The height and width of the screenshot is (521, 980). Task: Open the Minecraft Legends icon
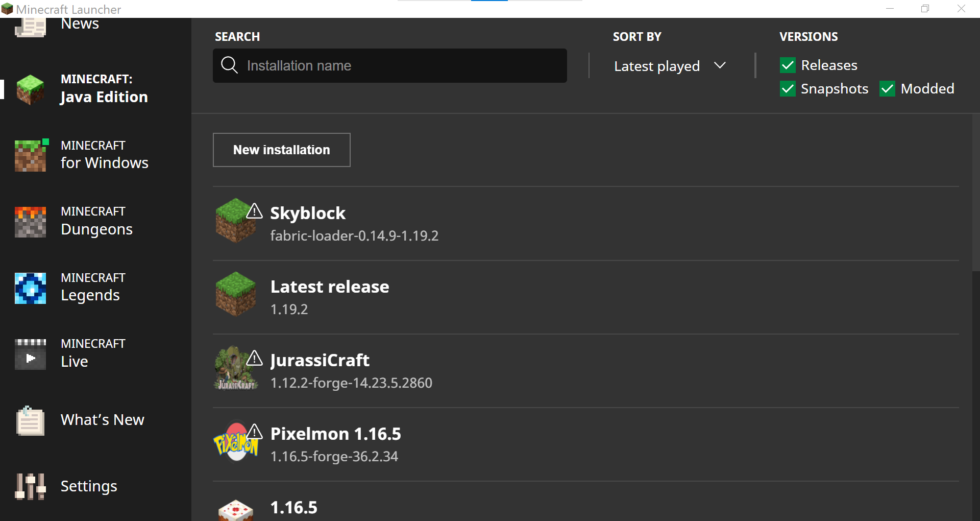point(30,288)
